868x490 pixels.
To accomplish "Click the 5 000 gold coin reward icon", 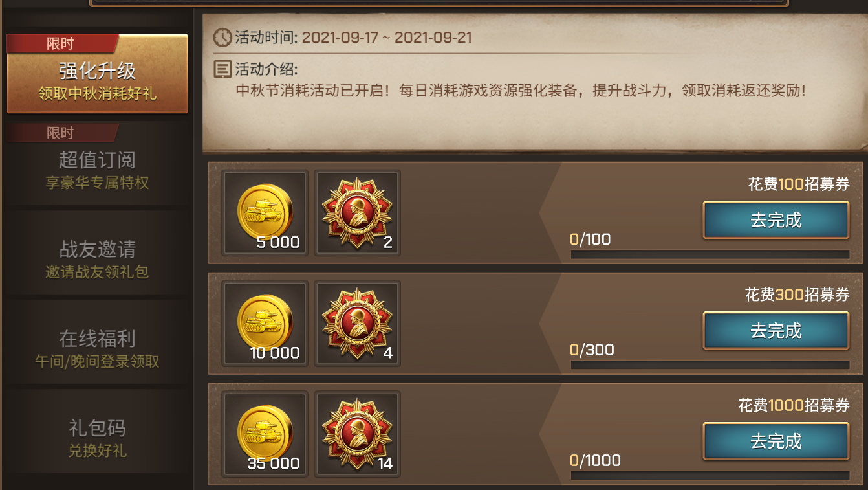I will coord(264,213).
